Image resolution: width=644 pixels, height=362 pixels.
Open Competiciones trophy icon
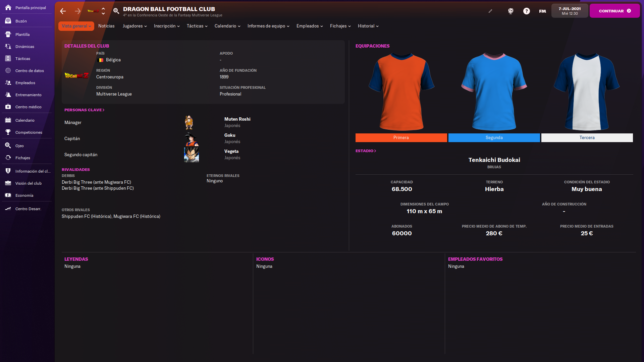[x=8, y=132]
